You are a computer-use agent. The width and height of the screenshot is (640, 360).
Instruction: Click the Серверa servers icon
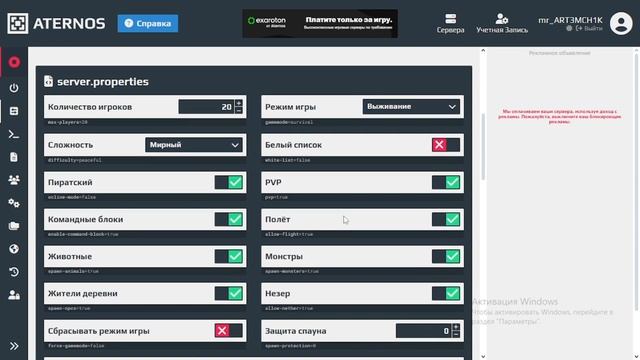point(451,19)
